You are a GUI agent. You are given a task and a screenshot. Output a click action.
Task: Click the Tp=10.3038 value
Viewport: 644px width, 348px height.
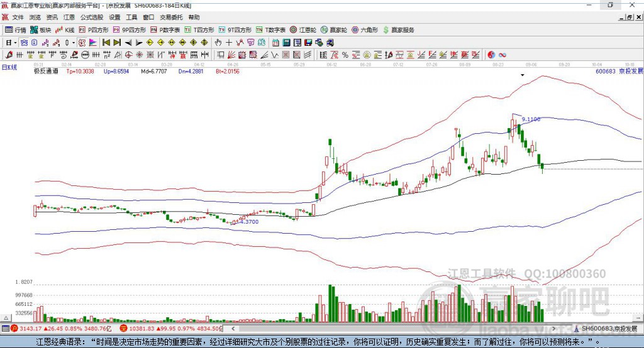click(x=80, y=71)
